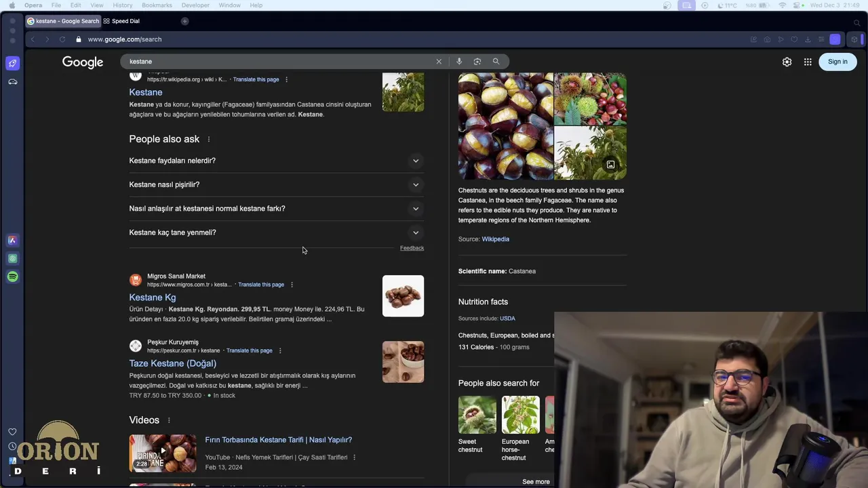This screenshot has height=488, width=868.
Task: Open more options for Migros Sanal Market result
Action: coord(292,285)
